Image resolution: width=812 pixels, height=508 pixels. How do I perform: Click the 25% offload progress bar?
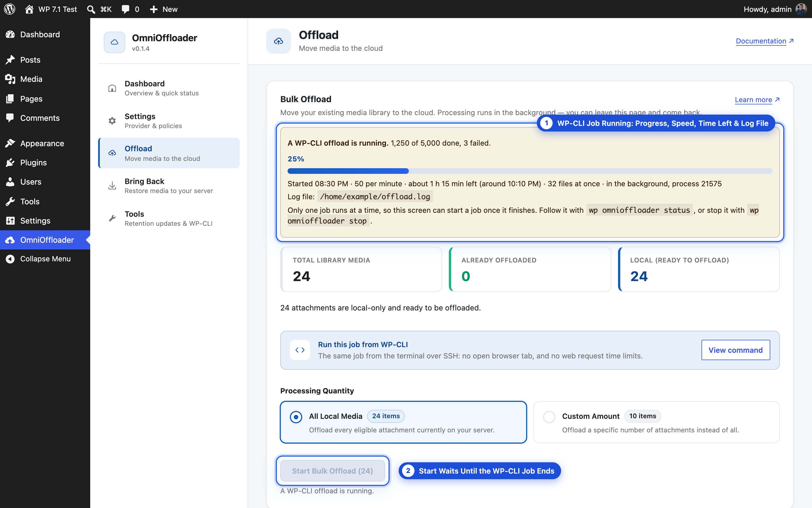(530, 171)
